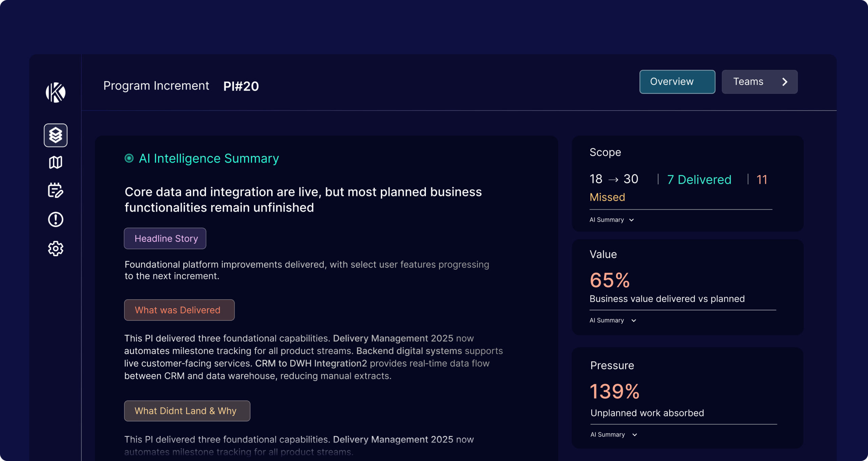Click the What Didnt Land & Why tag
Screen dimensions: 868x461
(x=187, y=411)
